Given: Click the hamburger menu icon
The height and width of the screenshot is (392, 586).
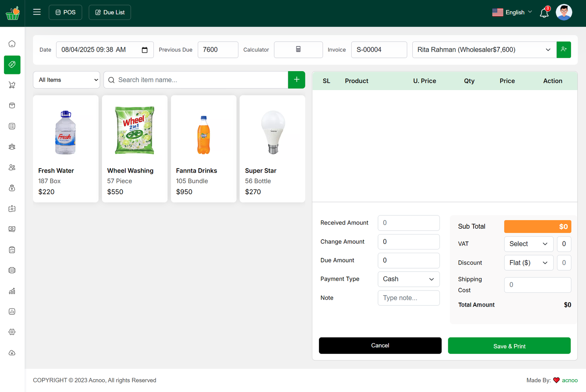Looking at the screenshot, I should tap(37, 12).
